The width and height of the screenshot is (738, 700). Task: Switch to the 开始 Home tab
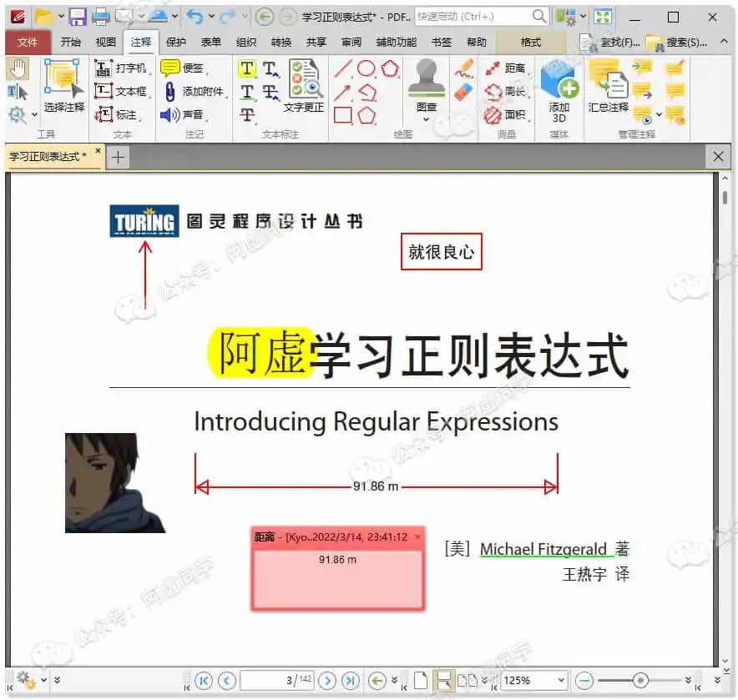[70, 43]
